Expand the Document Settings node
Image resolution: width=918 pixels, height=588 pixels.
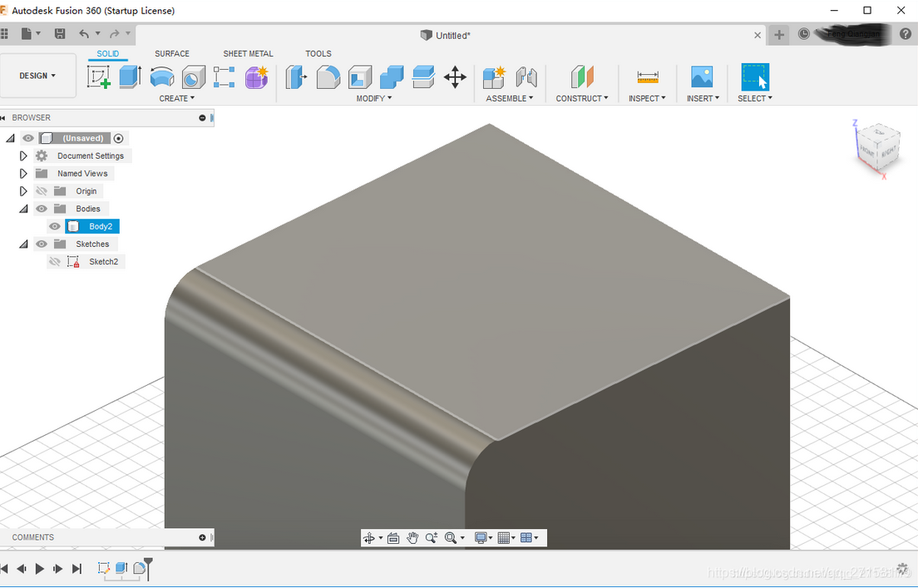(23, 156)
